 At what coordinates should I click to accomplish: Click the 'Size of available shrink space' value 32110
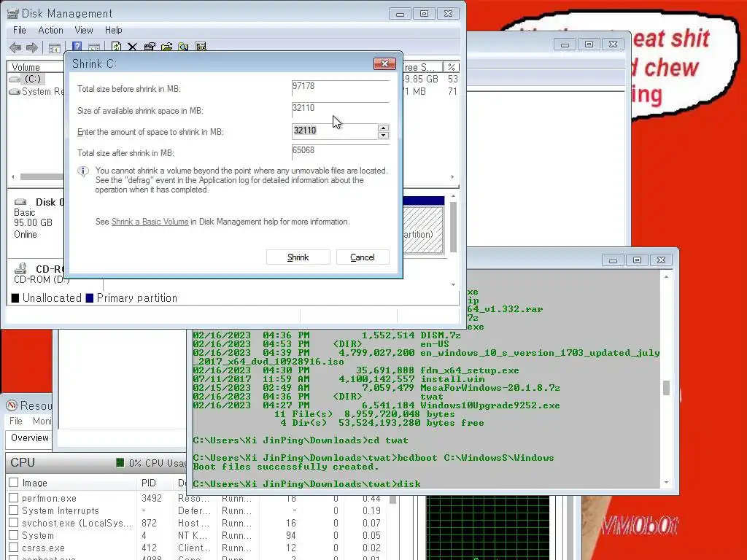coord(303,108)
